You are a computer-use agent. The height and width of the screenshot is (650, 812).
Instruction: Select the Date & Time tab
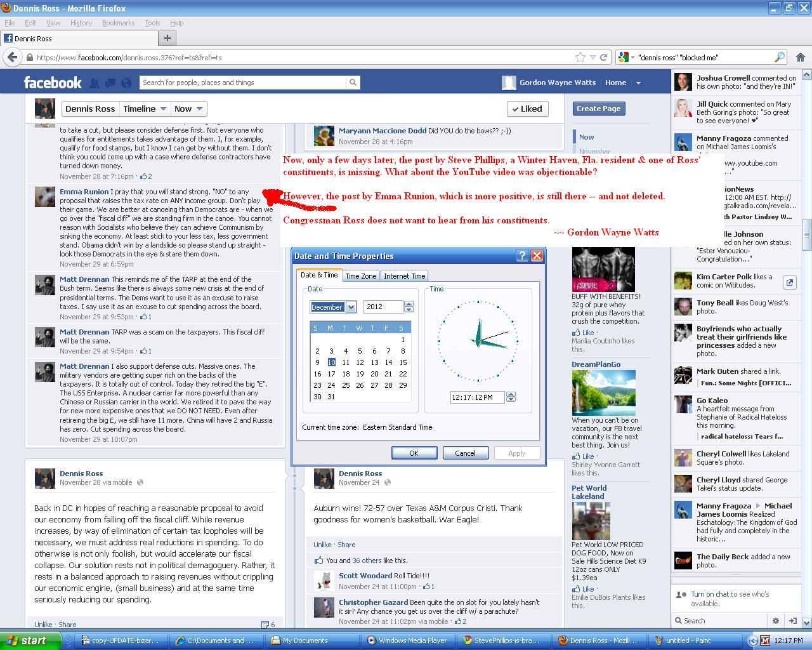[x=319, y=275]
